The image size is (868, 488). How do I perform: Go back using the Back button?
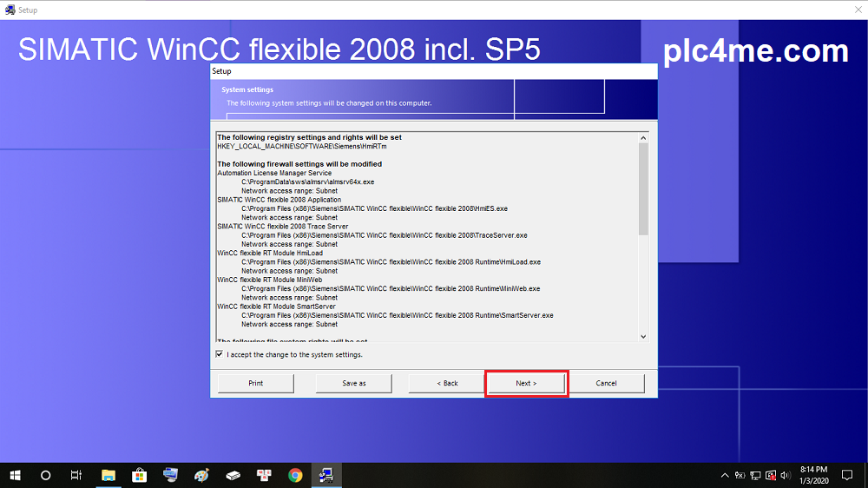click(446, 383)
